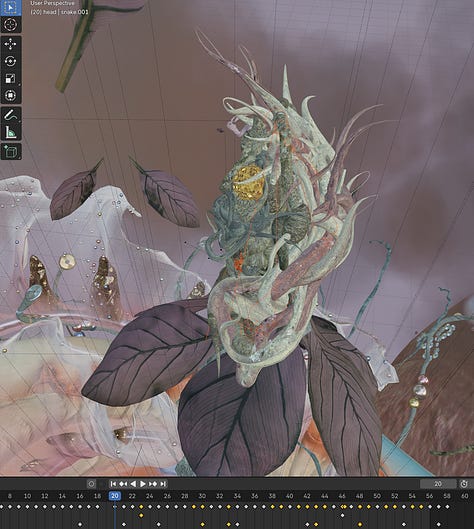Jump to next keyframe

153,484
